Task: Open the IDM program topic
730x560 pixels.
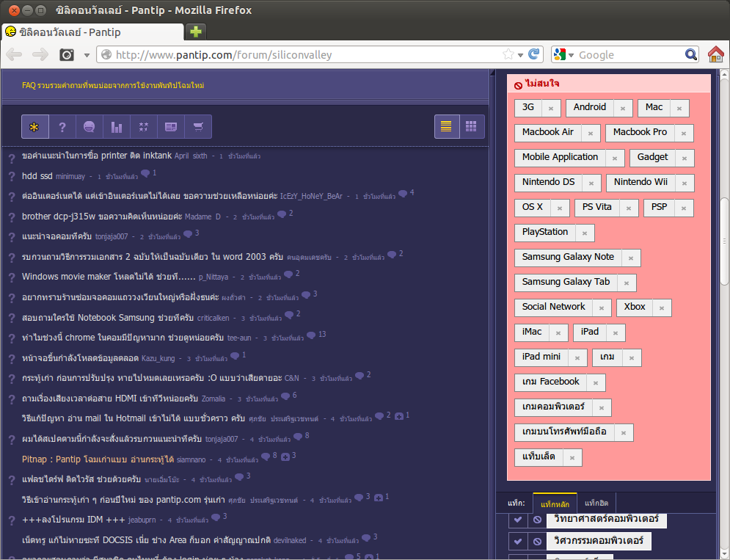Action: 73,520
